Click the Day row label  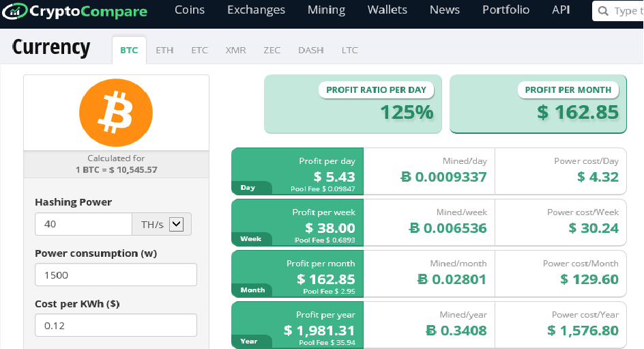248,187
